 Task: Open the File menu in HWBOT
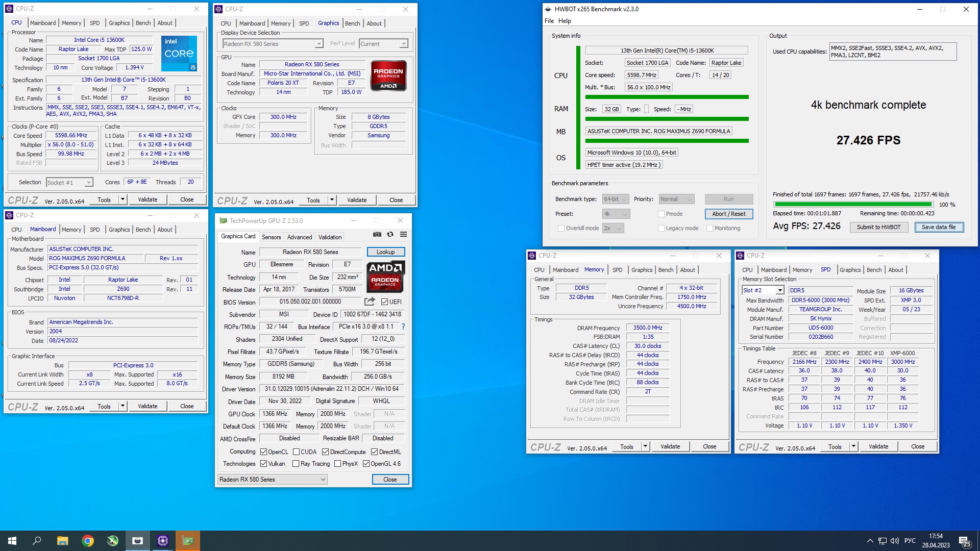tap(549, 21)
